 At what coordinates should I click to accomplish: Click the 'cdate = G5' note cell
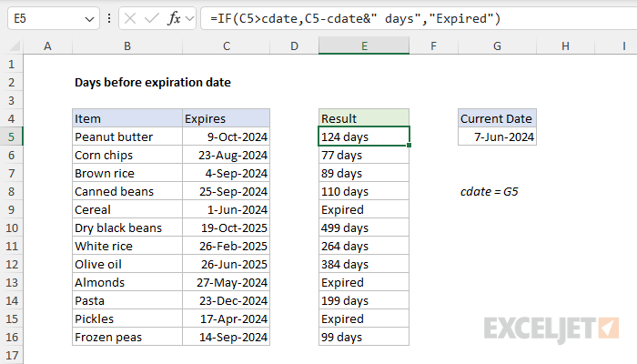click(490, 191)
